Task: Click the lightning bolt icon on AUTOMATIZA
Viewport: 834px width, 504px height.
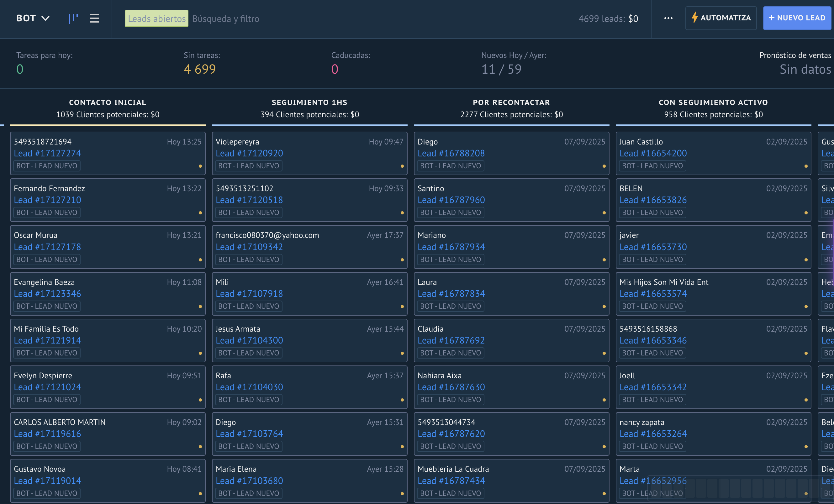Action: click(x=695, y=18)
